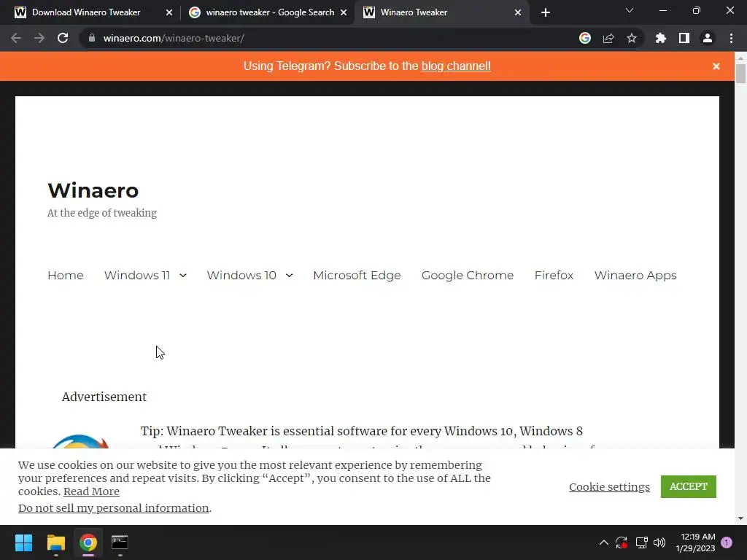Open the tab search chevron
This screenshot has height=560, width=747.
630,10
